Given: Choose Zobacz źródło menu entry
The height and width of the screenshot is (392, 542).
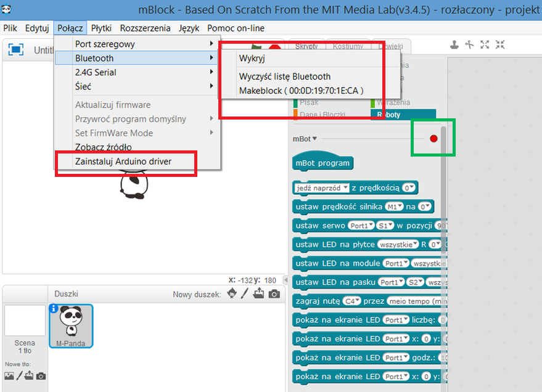Looking at the screenshot, I should point(137,147).
